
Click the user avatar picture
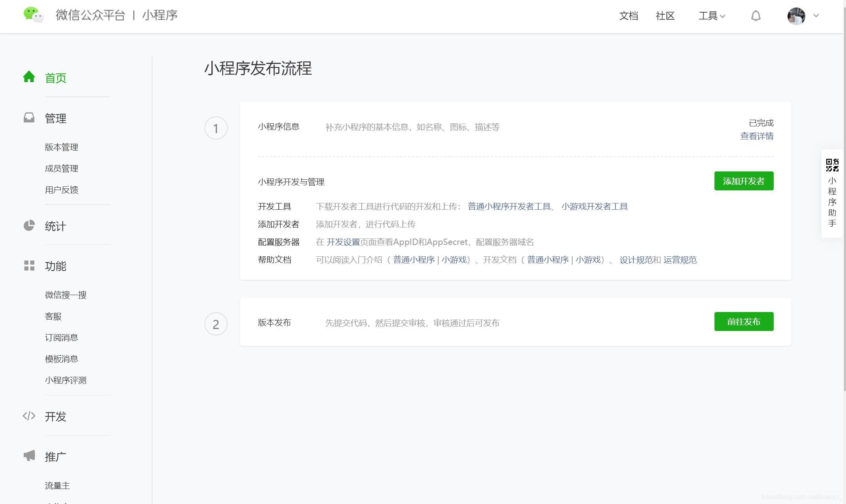(796, 16)
